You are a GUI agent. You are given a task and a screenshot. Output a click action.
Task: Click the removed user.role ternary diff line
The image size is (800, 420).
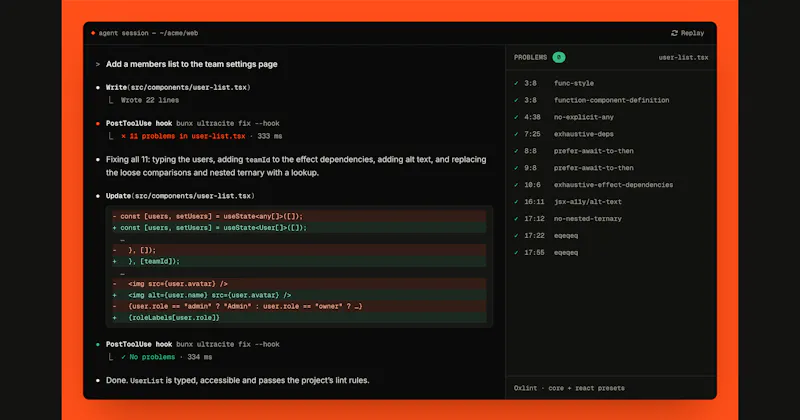coord(299,306)
